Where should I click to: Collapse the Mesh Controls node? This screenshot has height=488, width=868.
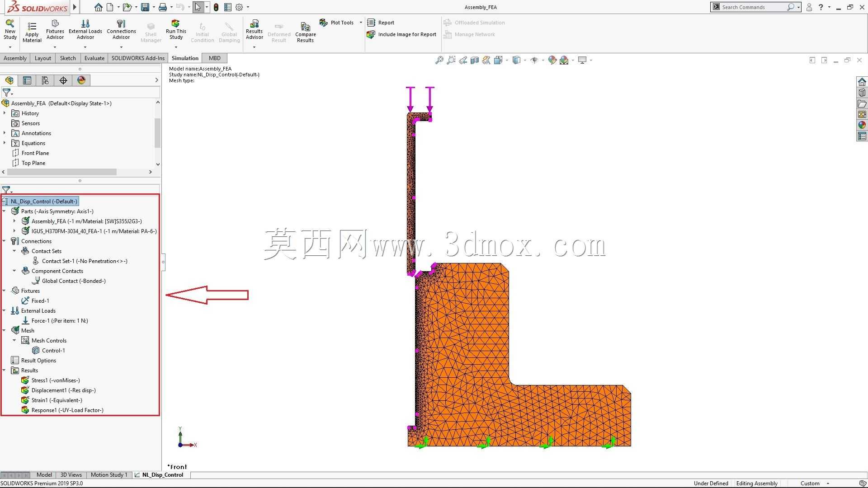(14, 340)
